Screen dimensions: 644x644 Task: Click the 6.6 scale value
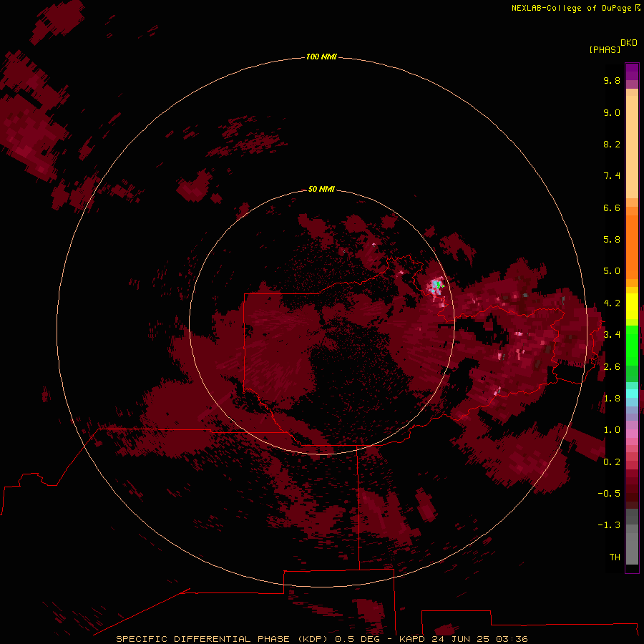tap(612, 208)
